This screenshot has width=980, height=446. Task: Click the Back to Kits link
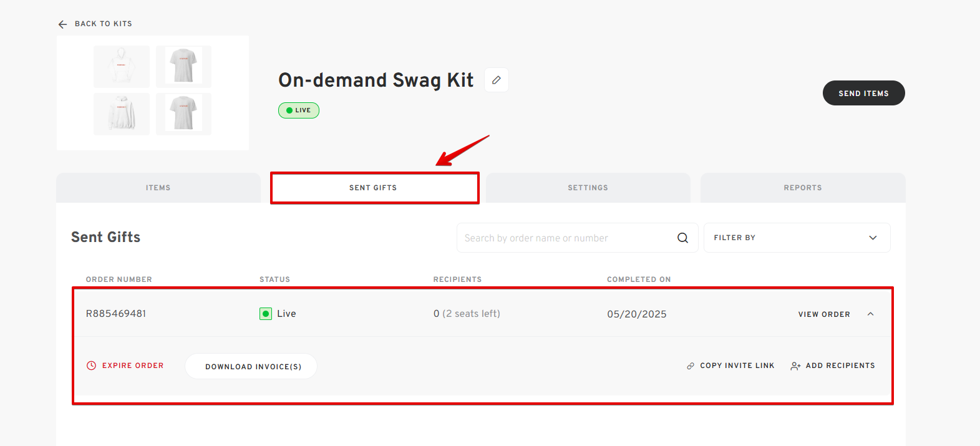tap(104, 24)
